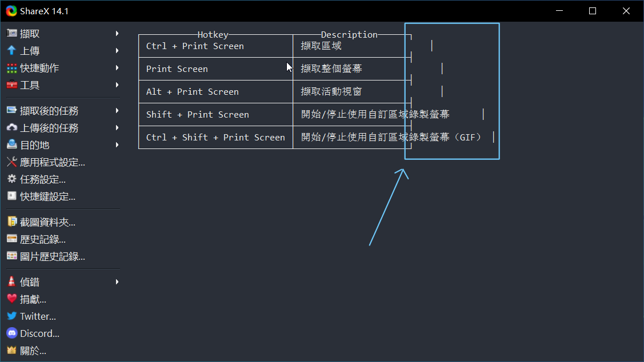Screen dimensions: 644x362
Task: Click the 應用程式設定 wrench icon
Action: coord(12,162)
